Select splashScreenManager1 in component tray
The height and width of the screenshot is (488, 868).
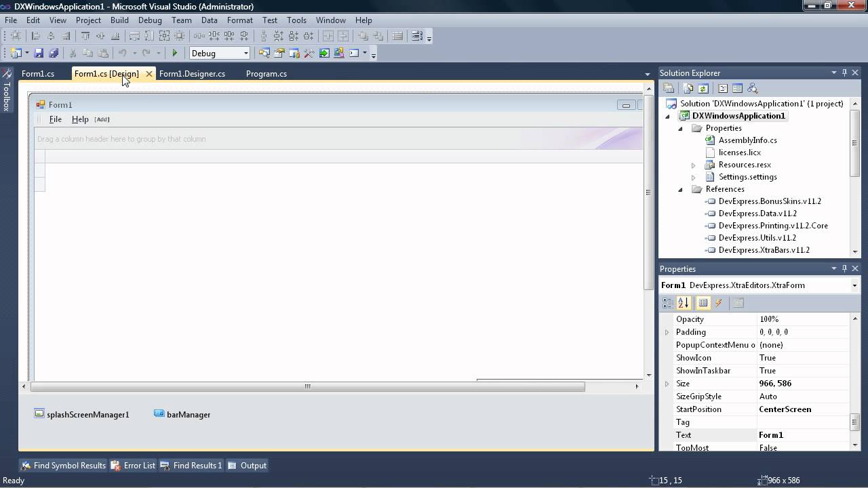tap(81, 414)
